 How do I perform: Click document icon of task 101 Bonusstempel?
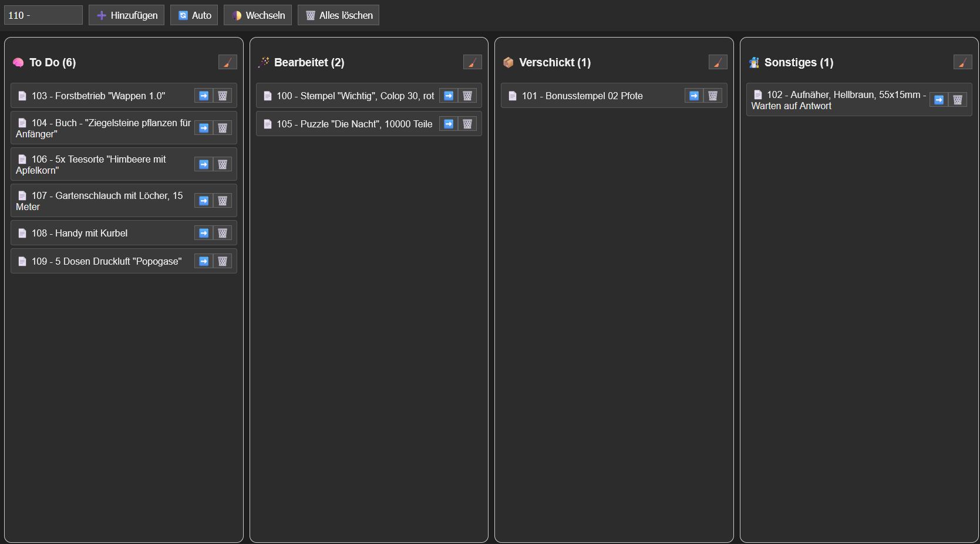tap(513, 96)
